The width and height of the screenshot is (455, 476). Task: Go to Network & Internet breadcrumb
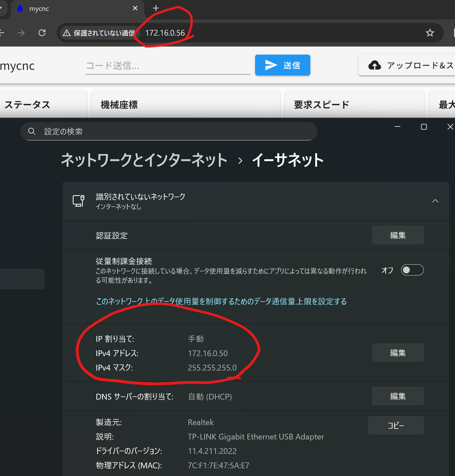(144, 160)
